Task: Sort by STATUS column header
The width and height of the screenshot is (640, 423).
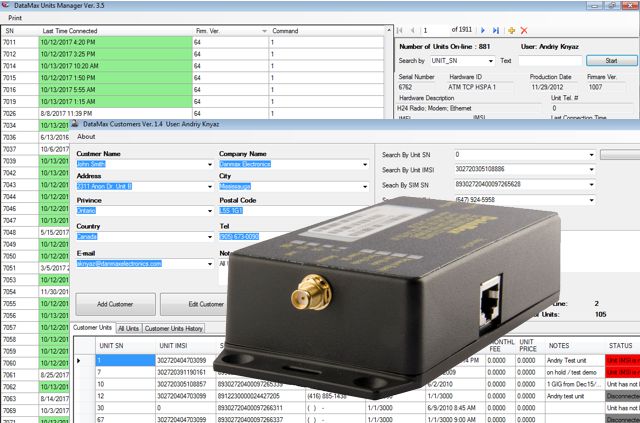Action: click(x=622, y=345)
